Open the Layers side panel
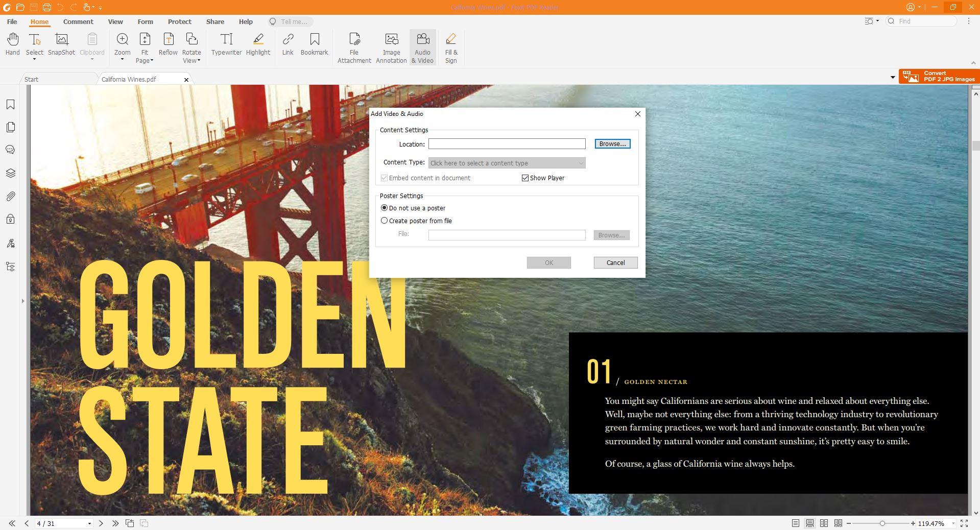The width and height of the screenshot is (980, 530). pyautogui.click(x=10, y=173)
